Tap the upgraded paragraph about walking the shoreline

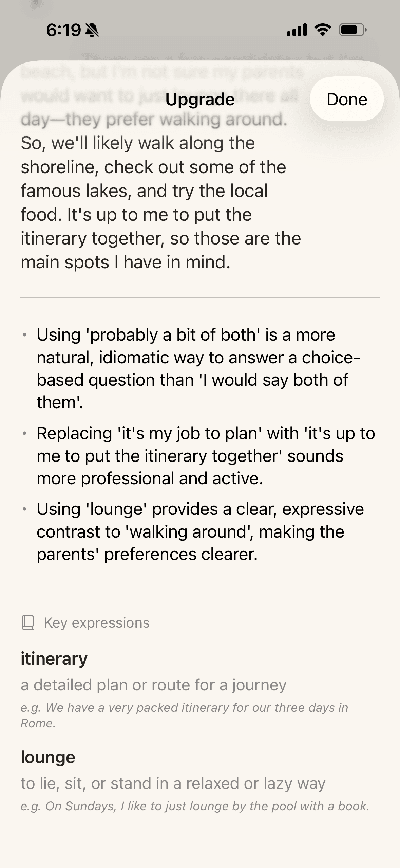pyautogui.click(x=161, y=202)
